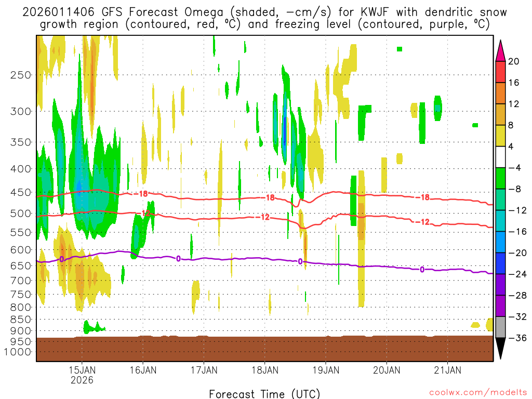Click the -12 contour label near 20JAN

tap(422, 222)
